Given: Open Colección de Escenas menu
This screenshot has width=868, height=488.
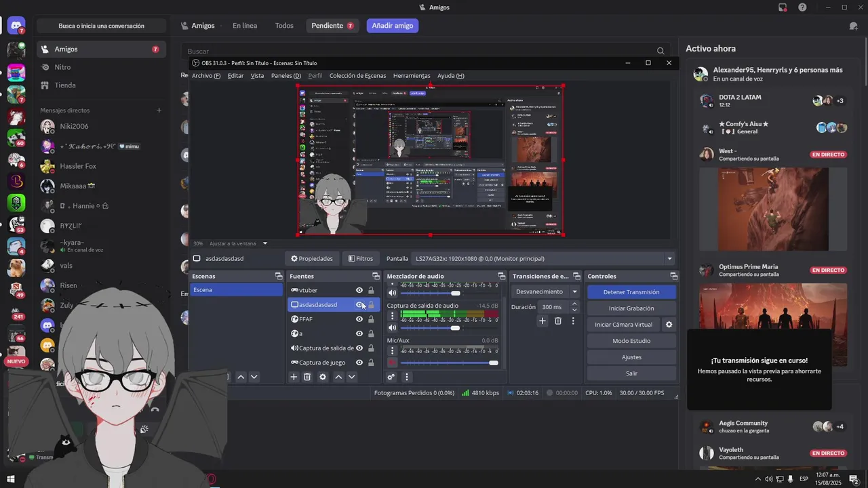Looking at the screenshot, I should [357, 76].
